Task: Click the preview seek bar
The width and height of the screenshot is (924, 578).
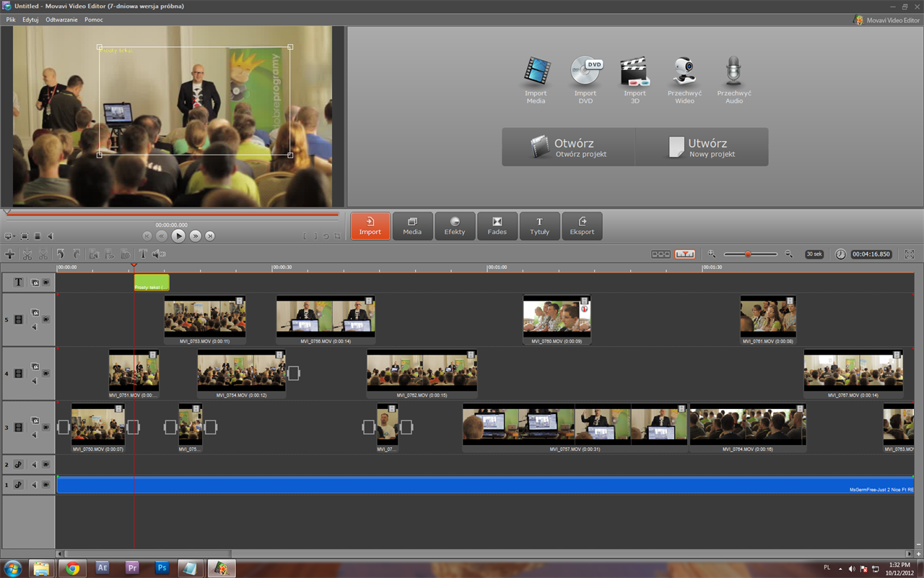Action: point(172,215)
